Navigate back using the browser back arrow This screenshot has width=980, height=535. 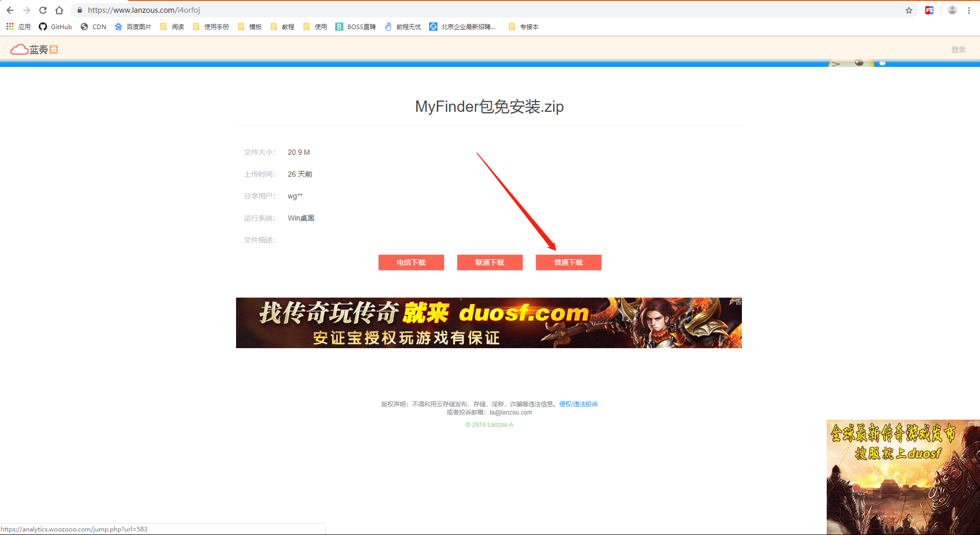[10, 10]
